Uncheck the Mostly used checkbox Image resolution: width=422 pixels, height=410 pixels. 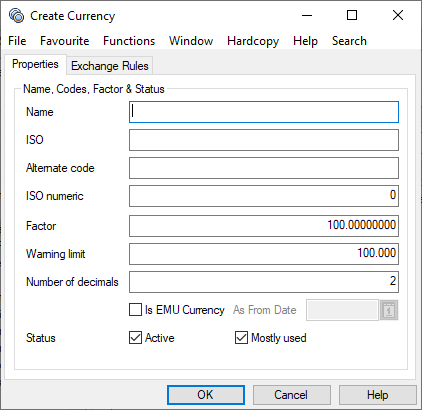241,338
